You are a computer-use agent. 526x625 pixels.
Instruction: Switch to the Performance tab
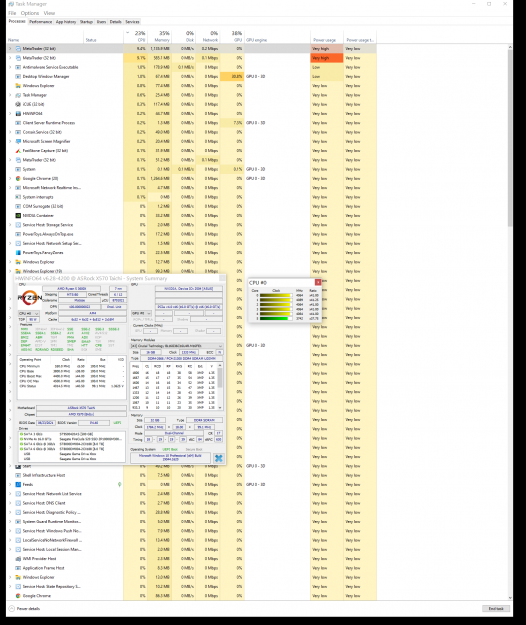pos(41,22)
